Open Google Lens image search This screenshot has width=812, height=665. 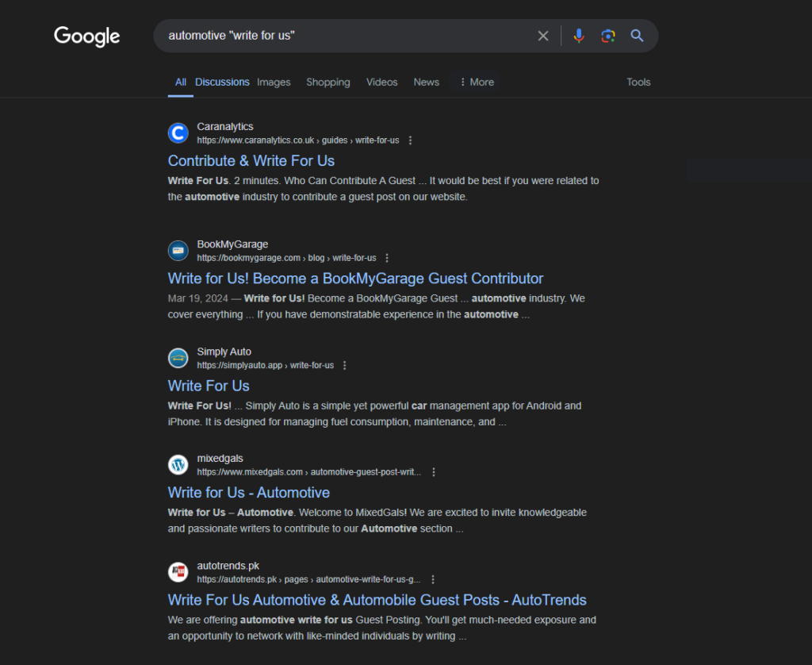coord(607,35)
